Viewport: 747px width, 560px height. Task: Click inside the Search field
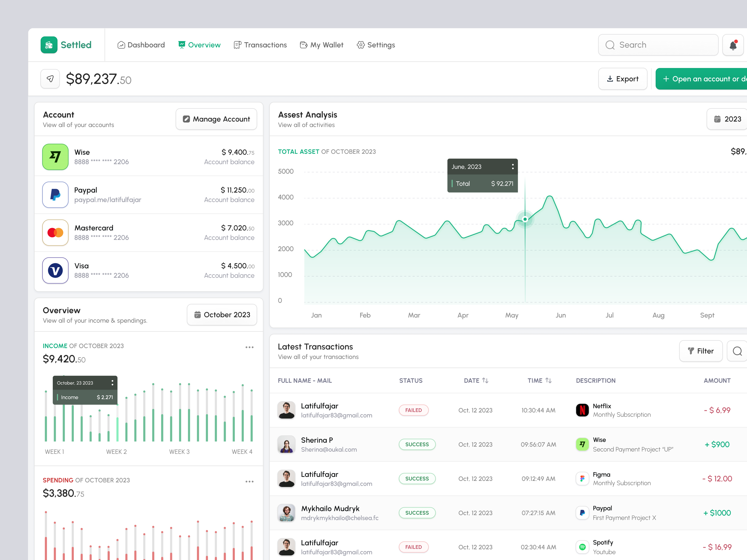[x=658, y=45]
